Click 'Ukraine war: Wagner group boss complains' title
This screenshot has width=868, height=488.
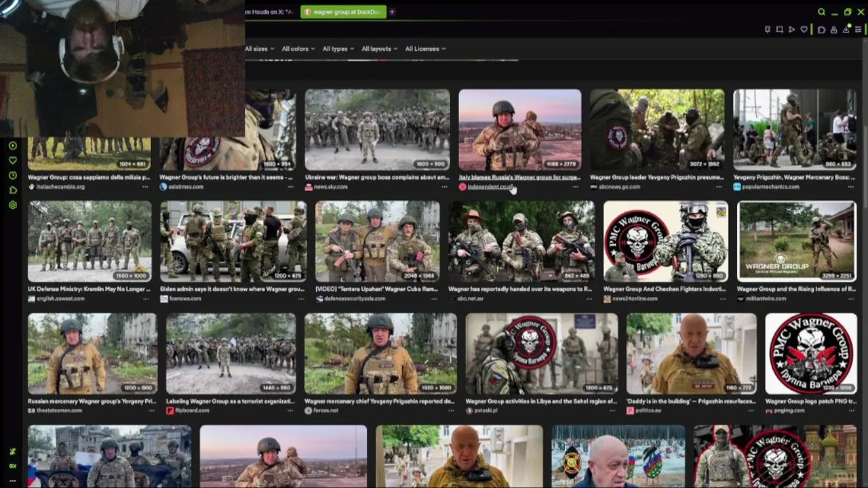point(377,178)
